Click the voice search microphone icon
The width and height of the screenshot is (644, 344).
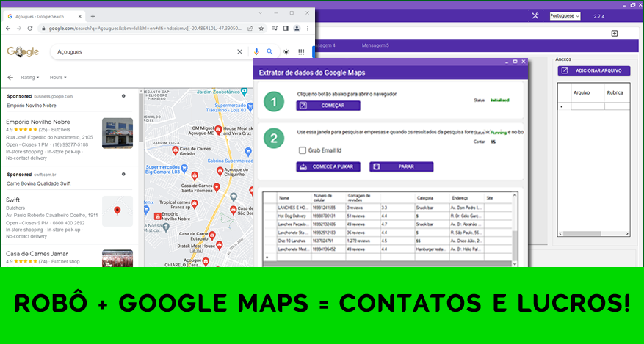pos(256,51)
